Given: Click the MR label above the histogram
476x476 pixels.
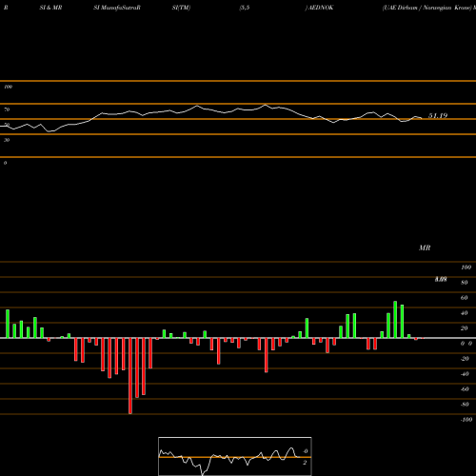Looking at the screenshot, I should pyautogui.click(x=425, y=248).
